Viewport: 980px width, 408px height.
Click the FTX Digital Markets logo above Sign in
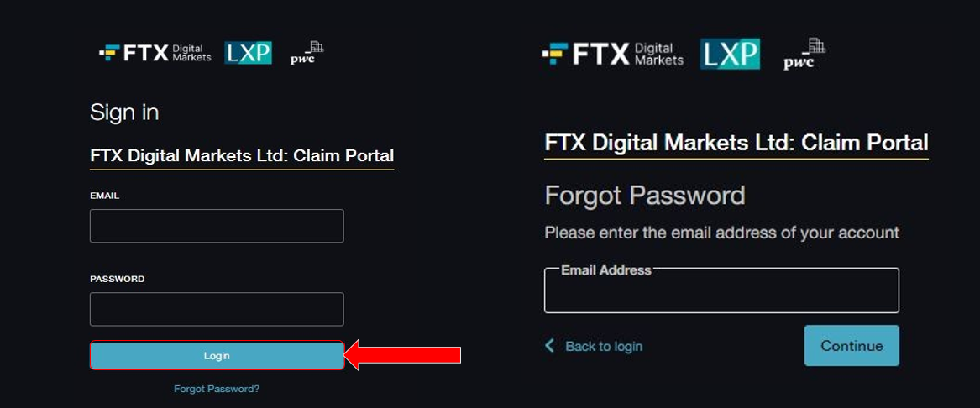155,53
